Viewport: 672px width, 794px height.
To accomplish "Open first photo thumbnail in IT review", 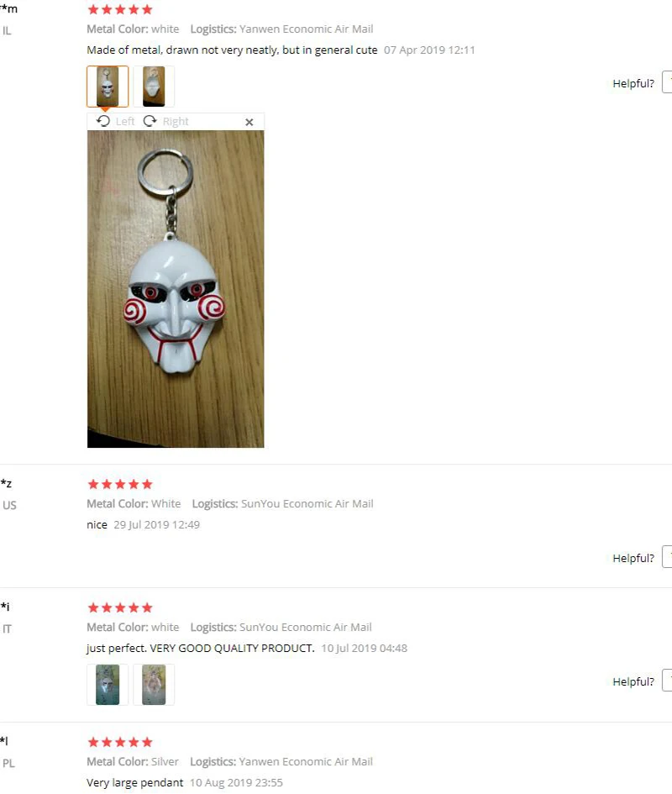I will 108,685.
